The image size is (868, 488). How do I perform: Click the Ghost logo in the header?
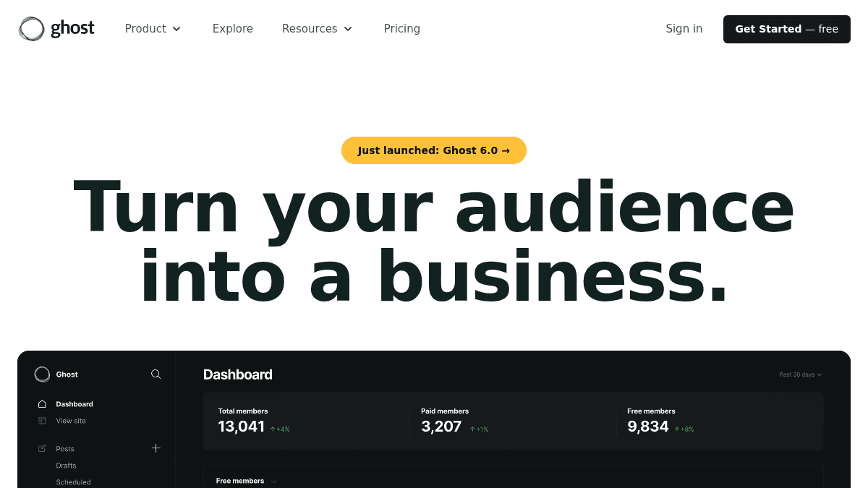point(56,29)
